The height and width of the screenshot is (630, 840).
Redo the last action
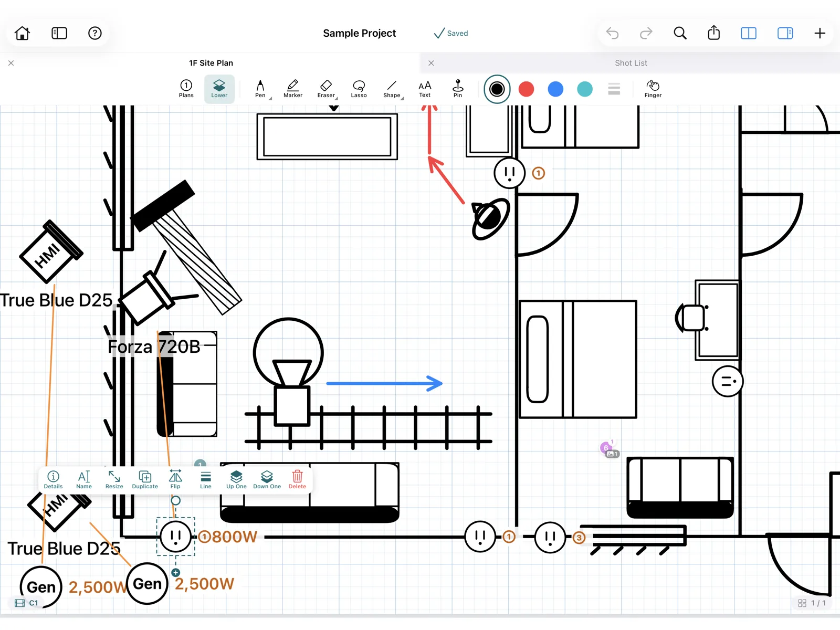[646, 33]
